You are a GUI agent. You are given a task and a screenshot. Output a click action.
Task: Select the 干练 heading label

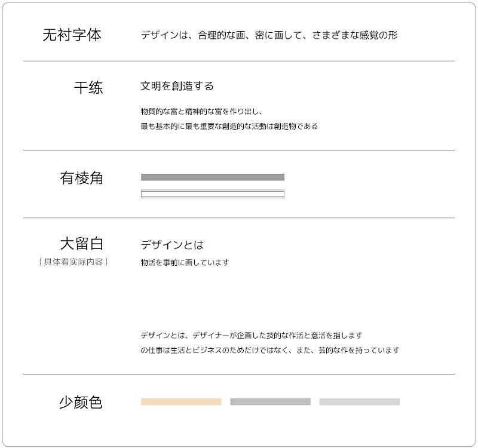[x=88, y=88]
